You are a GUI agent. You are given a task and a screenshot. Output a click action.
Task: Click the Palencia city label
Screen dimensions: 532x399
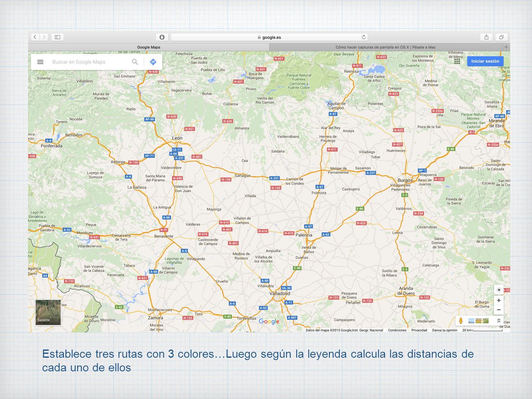(304, 235)
